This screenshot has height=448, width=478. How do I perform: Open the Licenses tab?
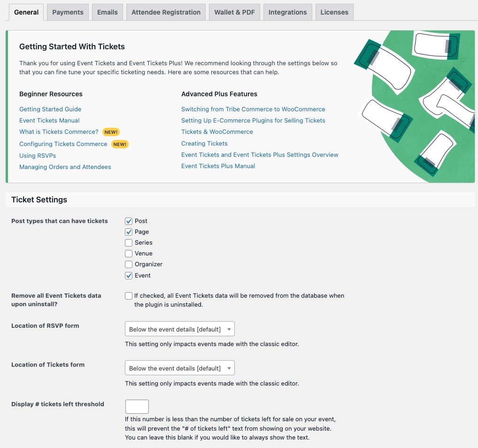[334, 12]
